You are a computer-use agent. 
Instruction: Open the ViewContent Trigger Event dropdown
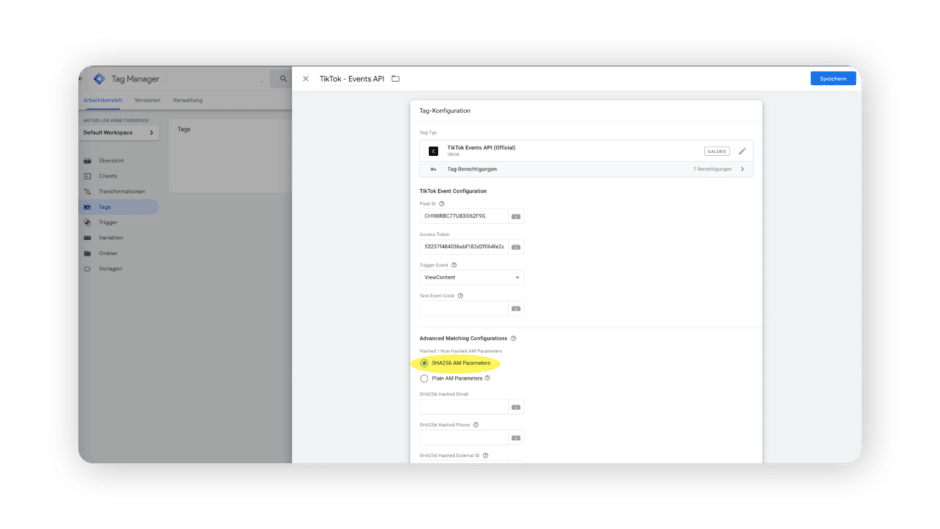[472, 277]
